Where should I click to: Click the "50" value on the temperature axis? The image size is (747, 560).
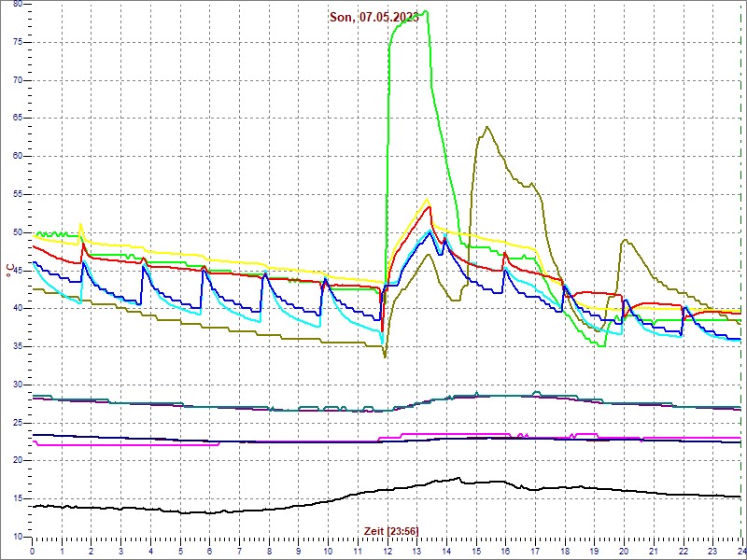(16, 232)
